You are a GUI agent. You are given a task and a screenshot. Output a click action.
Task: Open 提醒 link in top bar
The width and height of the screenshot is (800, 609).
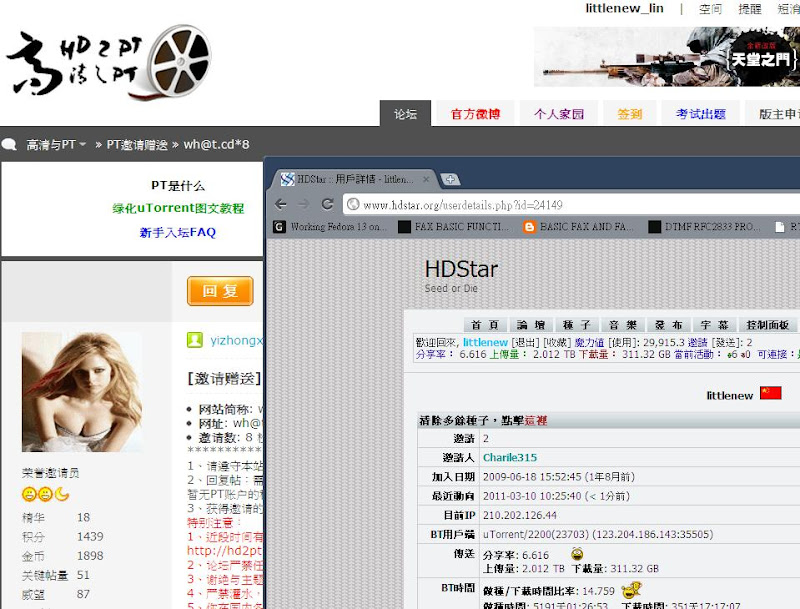coord(749,9)
